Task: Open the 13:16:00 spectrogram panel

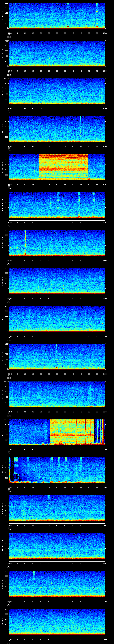Action: [57, 91]
